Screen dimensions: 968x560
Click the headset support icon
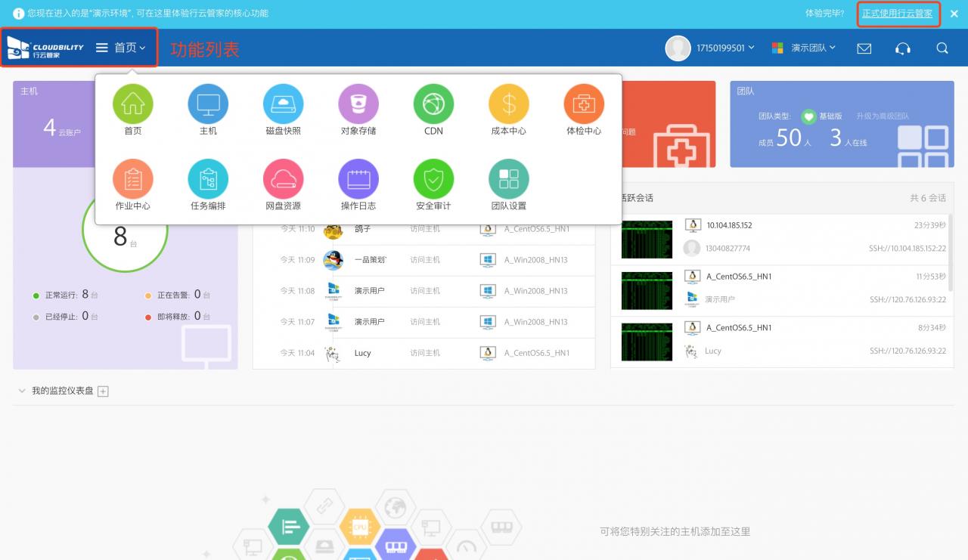pos(902,48)
